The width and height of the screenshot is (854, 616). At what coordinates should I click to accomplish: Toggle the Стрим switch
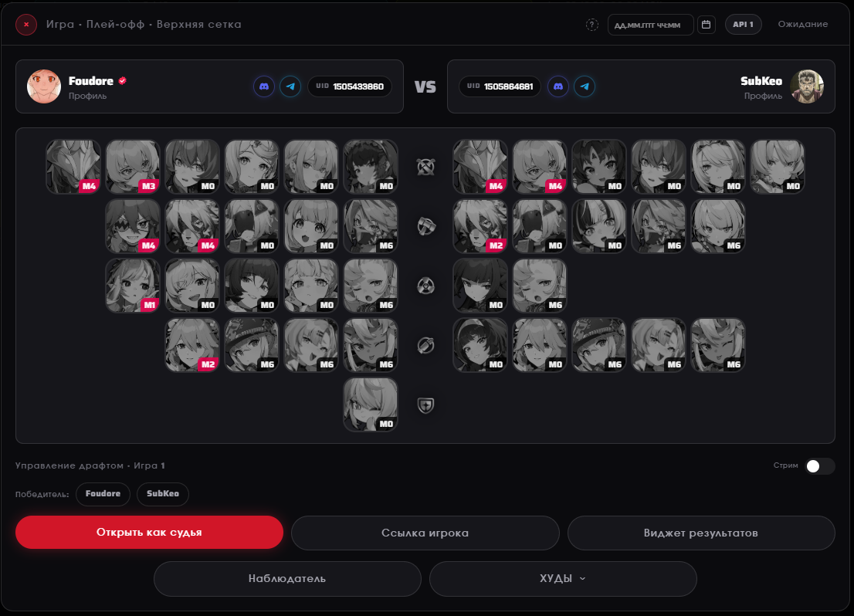tap(820, 465)
